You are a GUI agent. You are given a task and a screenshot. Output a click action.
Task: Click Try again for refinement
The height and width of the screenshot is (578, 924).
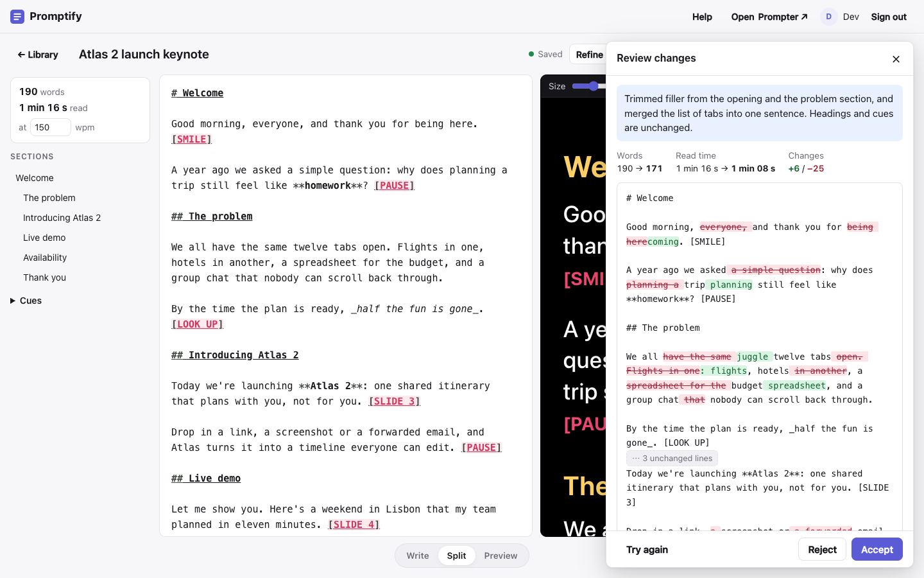(647, 549)
